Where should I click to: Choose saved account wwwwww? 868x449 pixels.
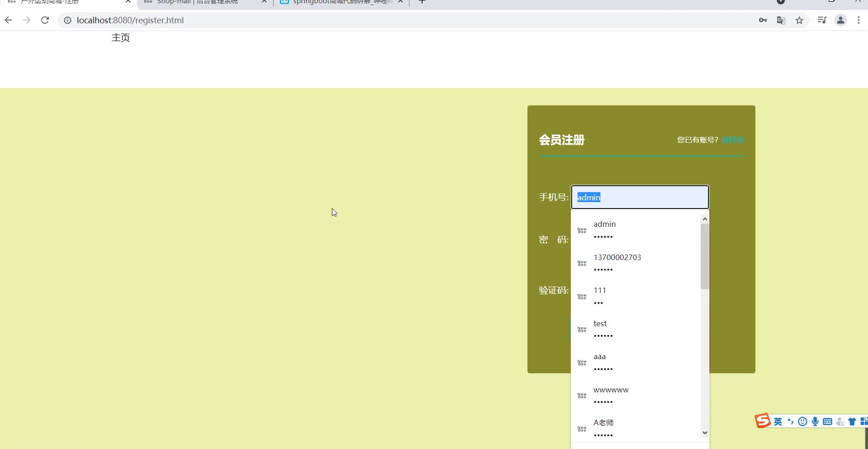point(635,396)
